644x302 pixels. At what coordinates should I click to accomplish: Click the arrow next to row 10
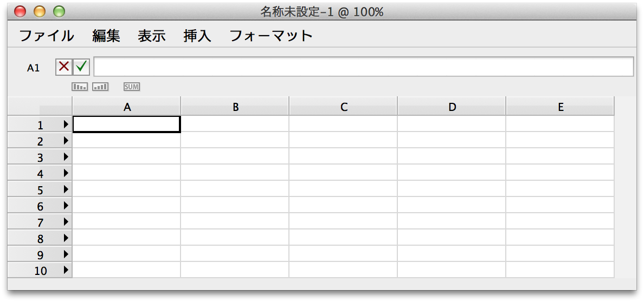point(66,270)
